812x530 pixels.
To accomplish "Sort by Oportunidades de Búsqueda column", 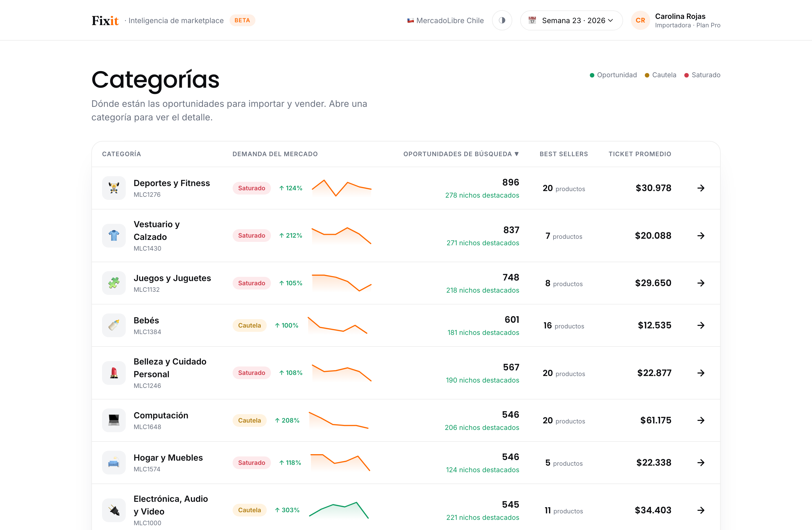I will (461, 154).
